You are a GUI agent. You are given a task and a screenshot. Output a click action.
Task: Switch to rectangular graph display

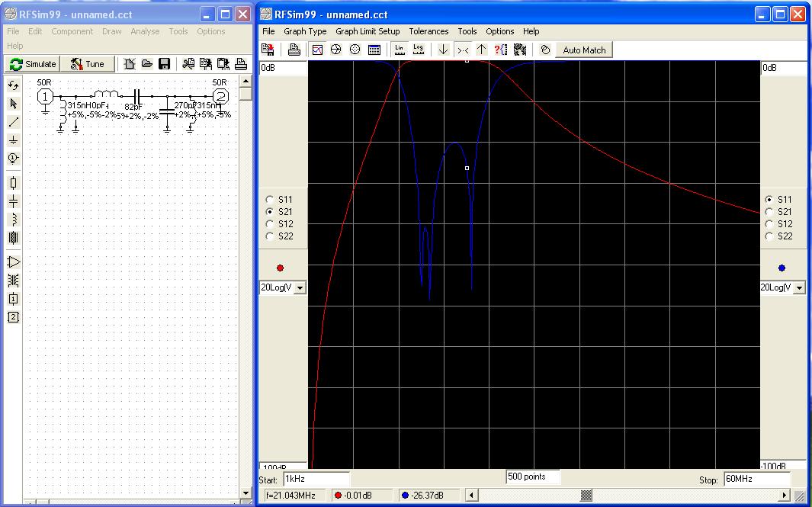coord(317,50)
